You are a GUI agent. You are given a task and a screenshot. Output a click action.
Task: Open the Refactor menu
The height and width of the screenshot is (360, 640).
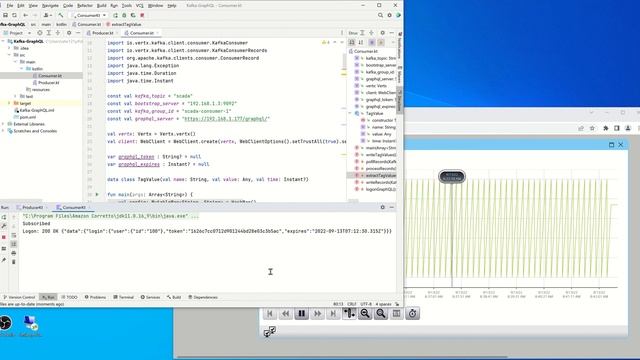point(85,6)
